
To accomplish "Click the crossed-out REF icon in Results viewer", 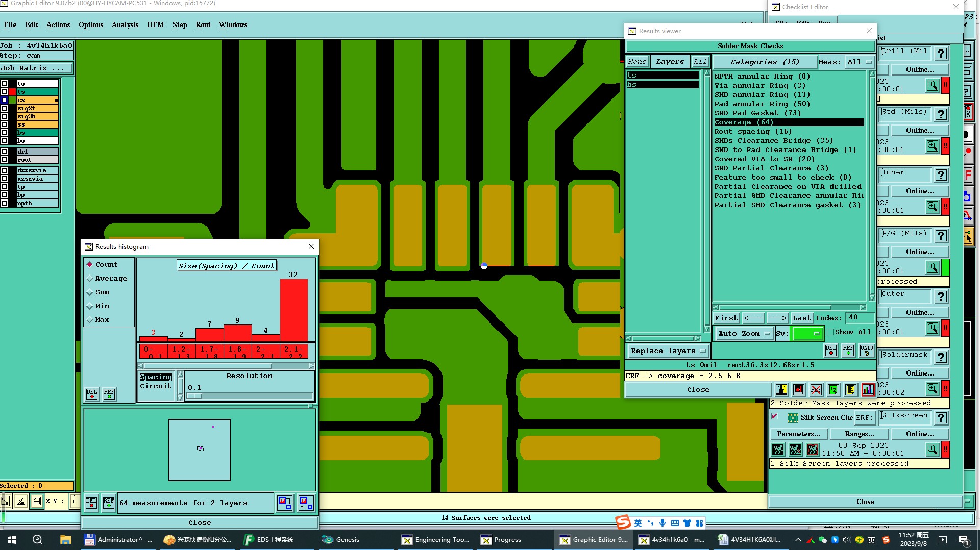I will [x=816, y=390].
